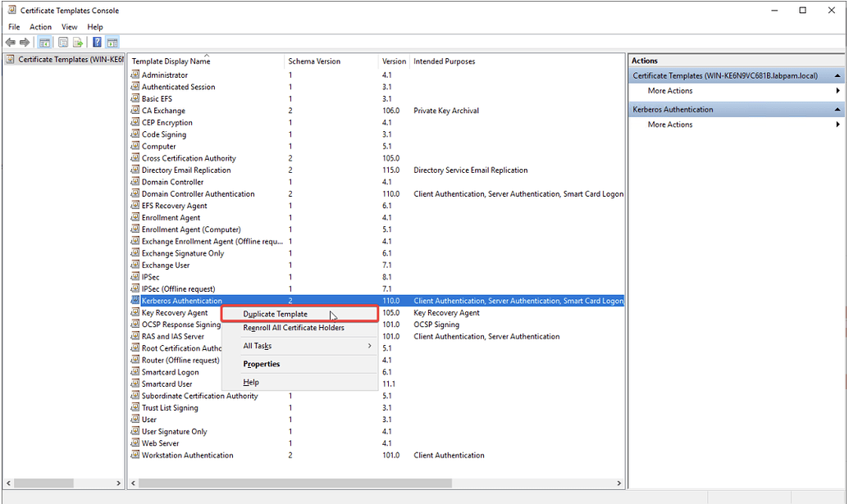Screen dimensions: 849x504
Task: Click OCSP Signing purpose text
Action: 436,325
